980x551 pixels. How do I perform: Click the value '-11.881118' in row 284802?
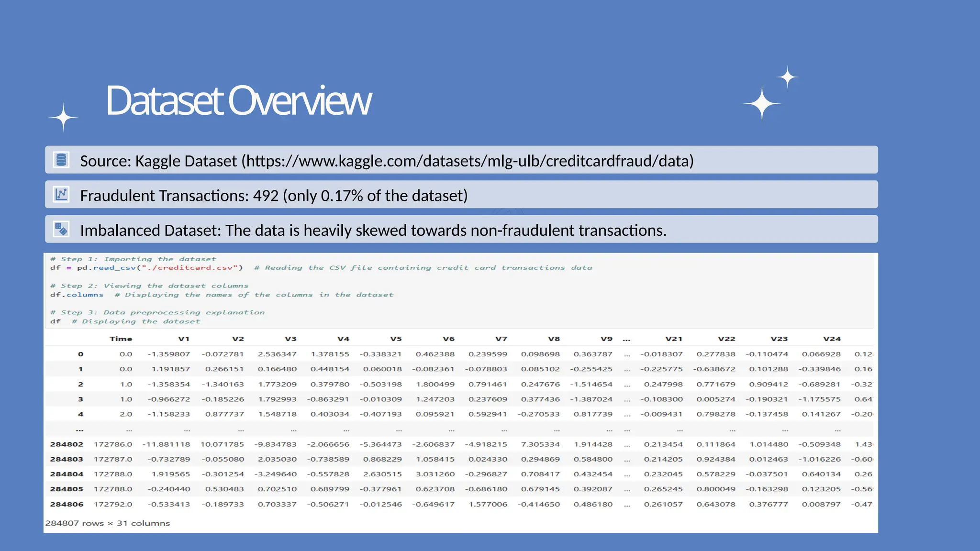(166, 444)
